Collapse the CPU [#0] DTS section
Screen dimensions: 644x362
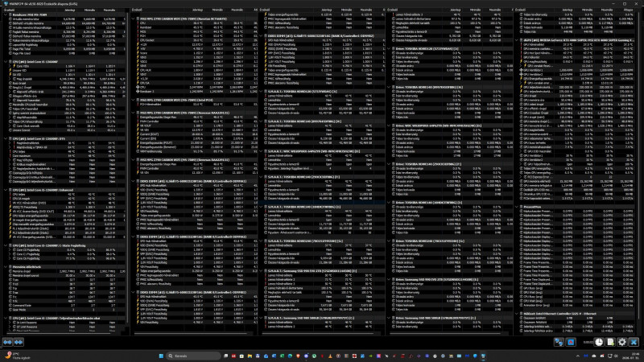(x=6, y=138)
